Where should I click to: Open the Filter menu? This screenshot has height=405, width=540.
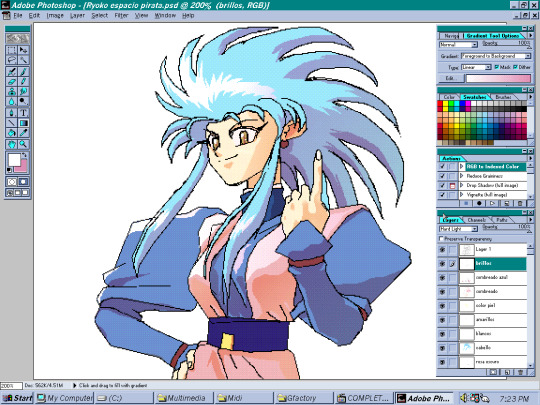click(121, 15)
